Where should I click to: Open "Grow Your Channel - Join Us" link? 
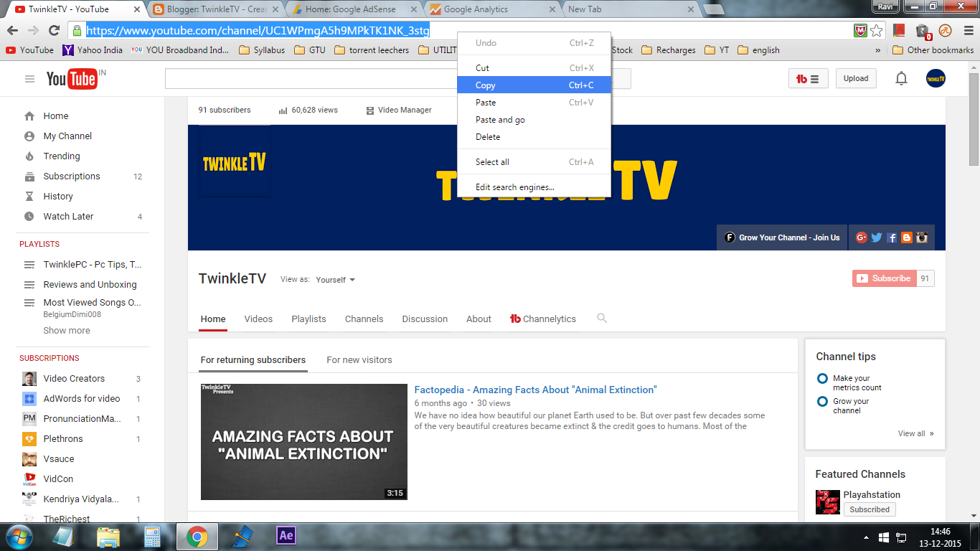click(x=782, y=237)
